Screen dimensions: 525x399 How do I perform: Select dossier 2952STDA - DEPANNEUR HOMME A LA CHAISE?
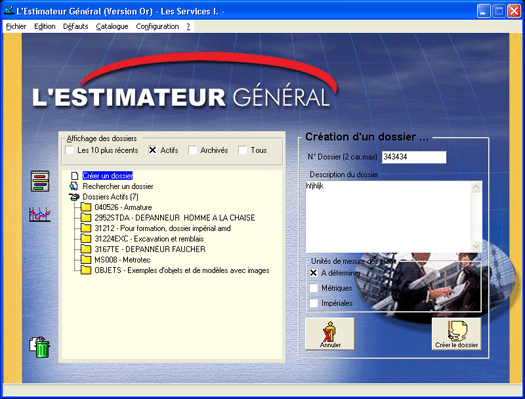click(175, 218)
